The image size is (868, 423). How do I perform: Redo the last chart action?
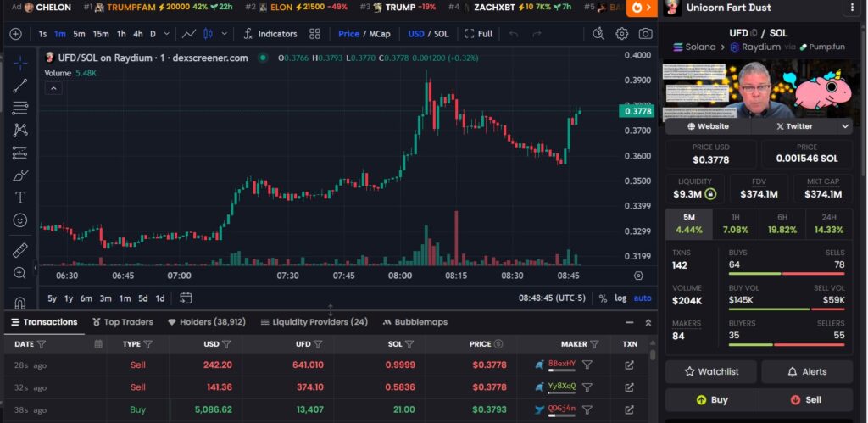(x=537, y=34)
